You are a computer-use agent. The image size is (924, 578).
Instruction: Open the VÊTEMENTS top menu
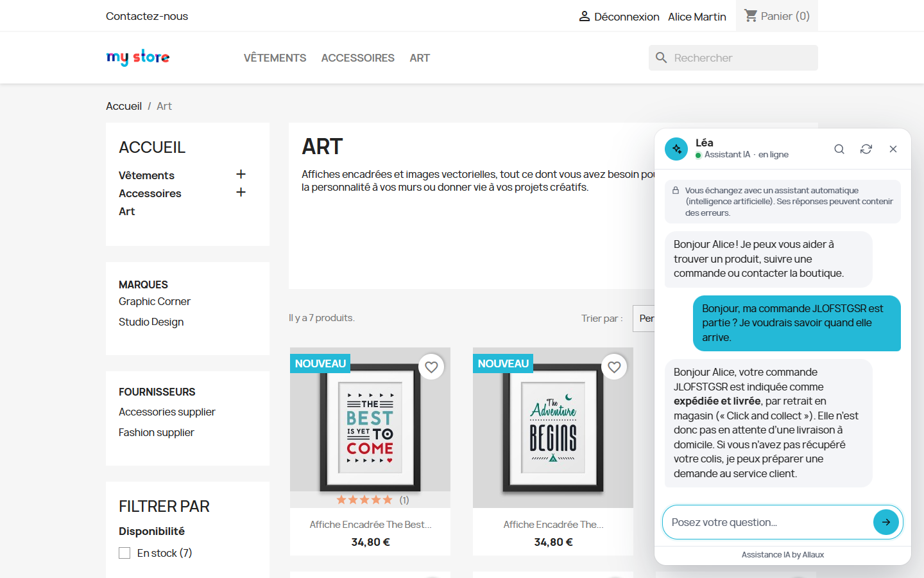275,58
